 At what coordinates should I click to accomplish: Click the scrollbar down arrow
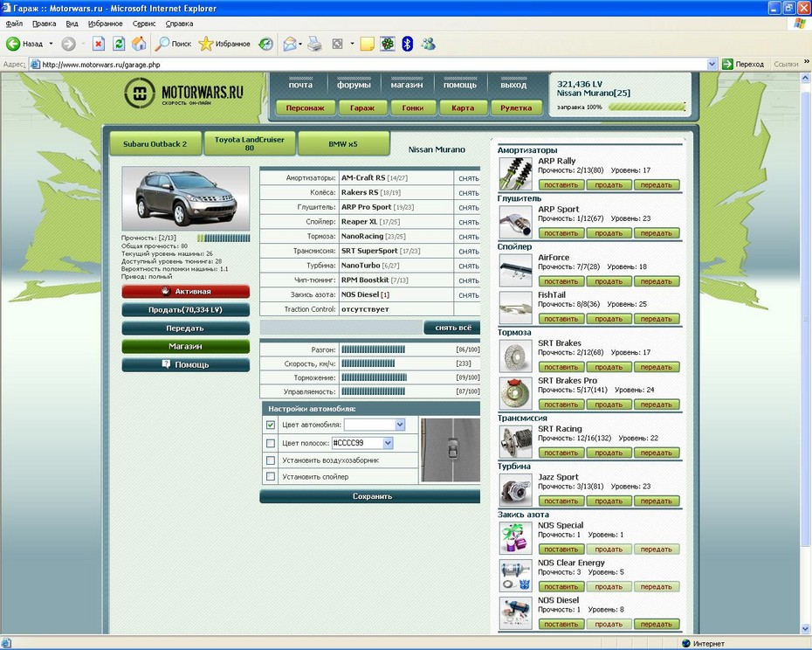click(805, 629)
